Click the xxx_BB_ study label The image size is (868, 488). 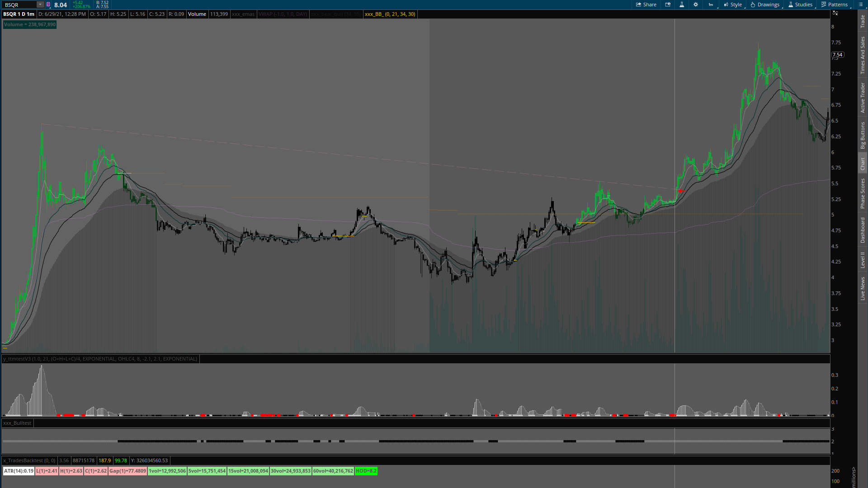tap(390, 14)
